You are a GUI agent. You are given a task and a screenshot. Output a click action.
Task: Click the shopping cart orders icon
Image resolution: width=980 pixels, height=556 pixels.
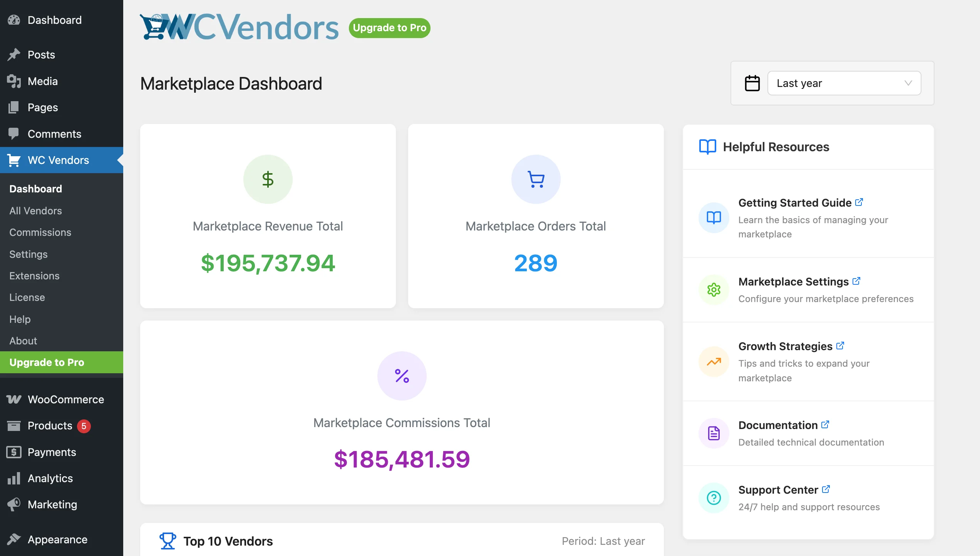click(536, 179)
